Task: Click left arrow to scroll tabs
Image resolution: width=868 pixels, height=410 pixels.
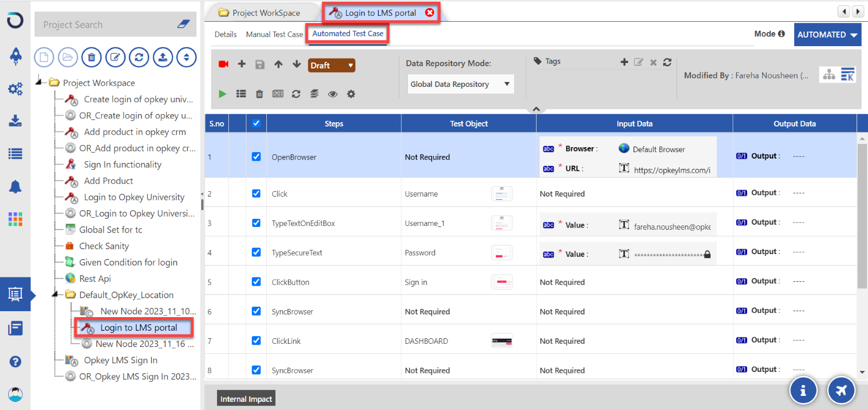Action: 844,11
